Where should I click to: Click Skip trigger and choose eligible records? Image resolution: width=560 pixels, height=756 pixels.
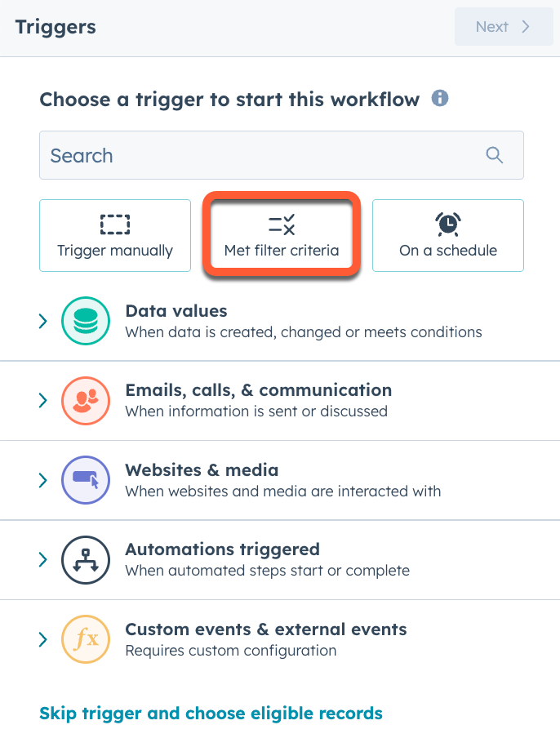coord(210,713)
